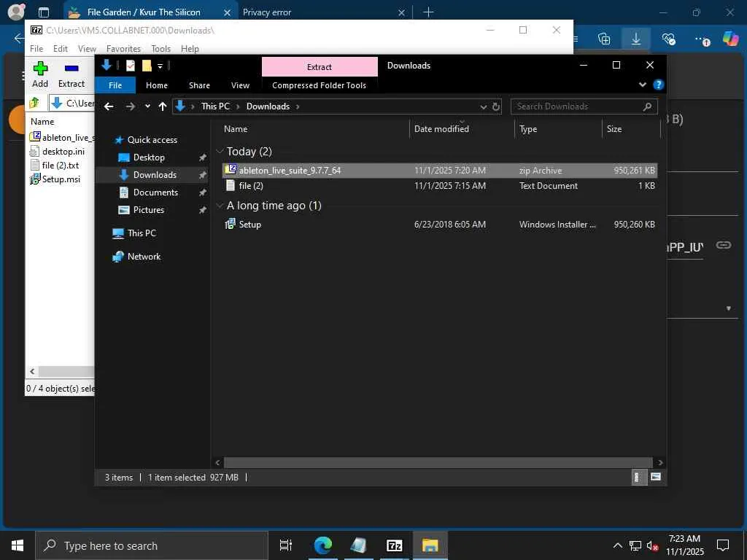Click the Properties quick access toolbar icon
The image size is (747, 560).
(x=131, y=66)
